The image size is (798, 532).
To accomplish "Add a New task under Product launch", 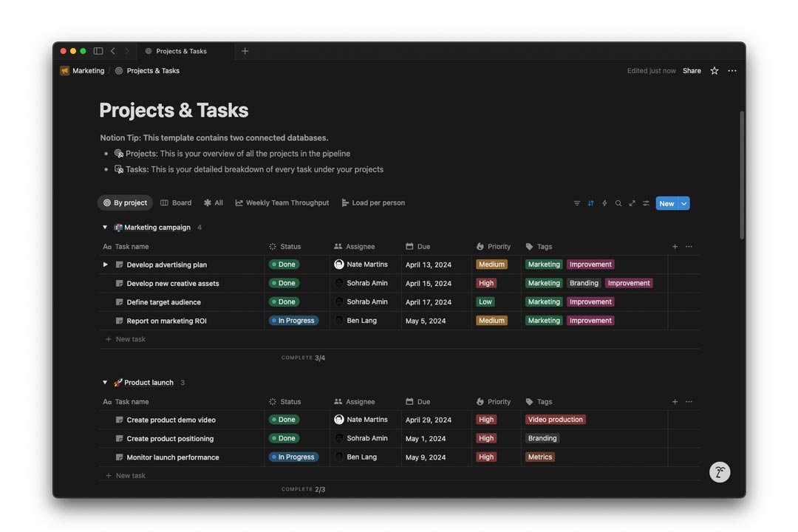I will 126,475.
